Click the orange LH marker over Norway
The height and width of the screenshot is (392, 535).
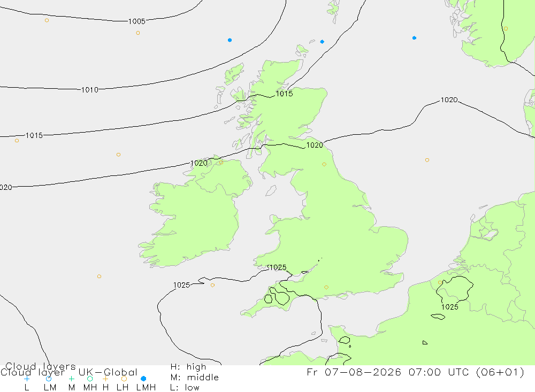click(506, 29)
